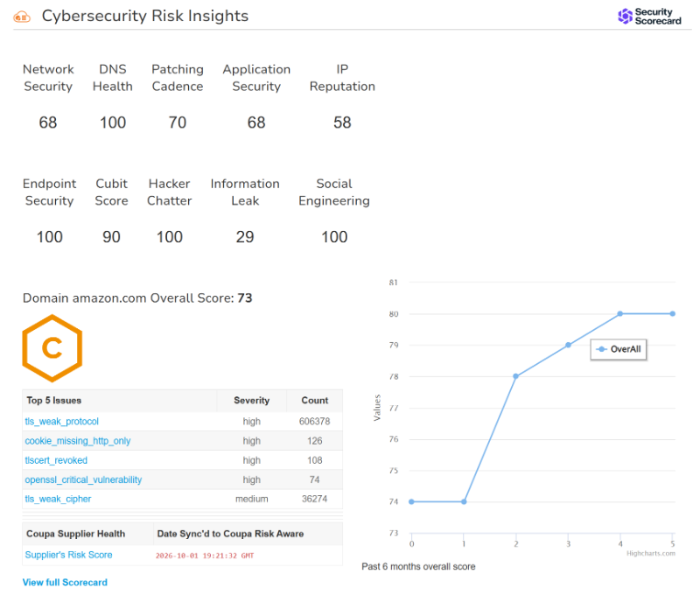Click the Highcharts.com credit link
The height and width of the screenshot is (595, 700).
(x=650, y=554)
